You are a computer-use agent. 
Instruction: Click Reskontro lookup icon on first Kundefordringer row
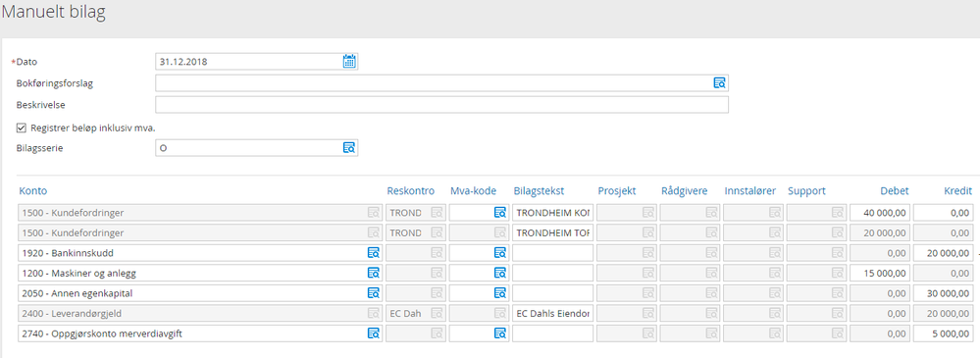[437, 213]
